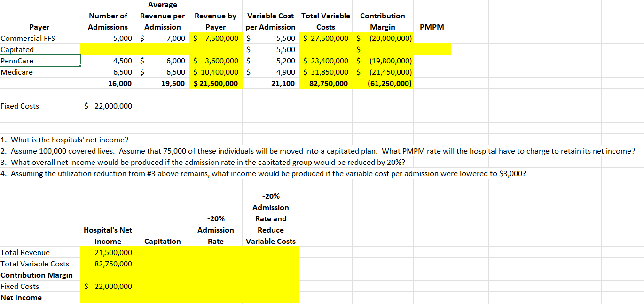Viewport: 644px width, 304px height.
Task: Click the Total Revenue row label
Action: (25, 252)
